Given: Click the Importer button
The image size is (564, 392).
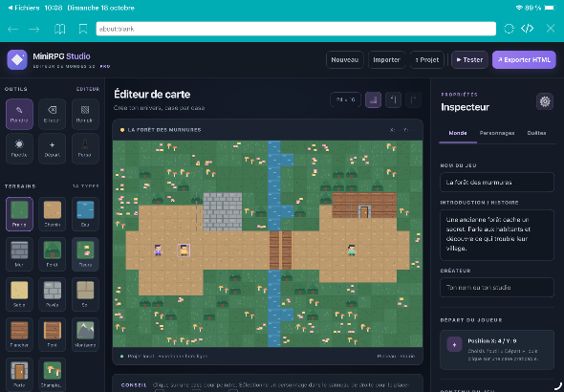Looking at the screenshot, I should tap(386, 59).
